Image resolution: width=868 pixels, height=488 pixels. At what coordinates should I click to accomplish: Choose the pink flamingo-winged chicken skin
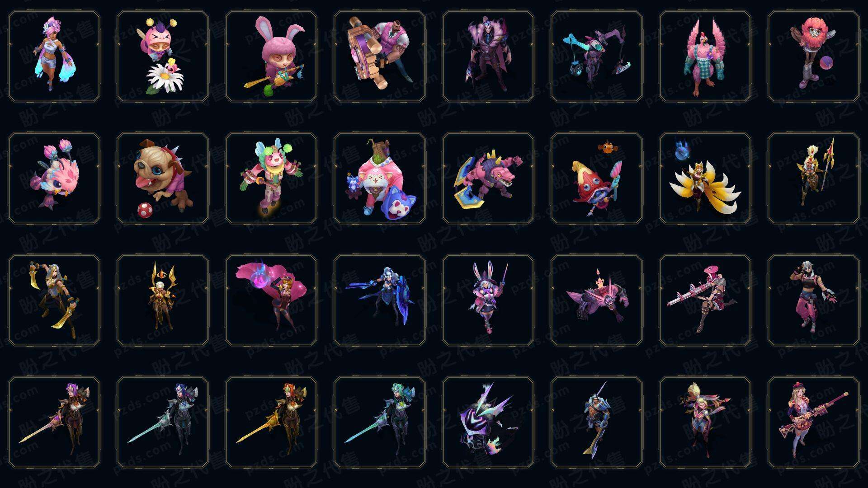click(x=705, y=56)
